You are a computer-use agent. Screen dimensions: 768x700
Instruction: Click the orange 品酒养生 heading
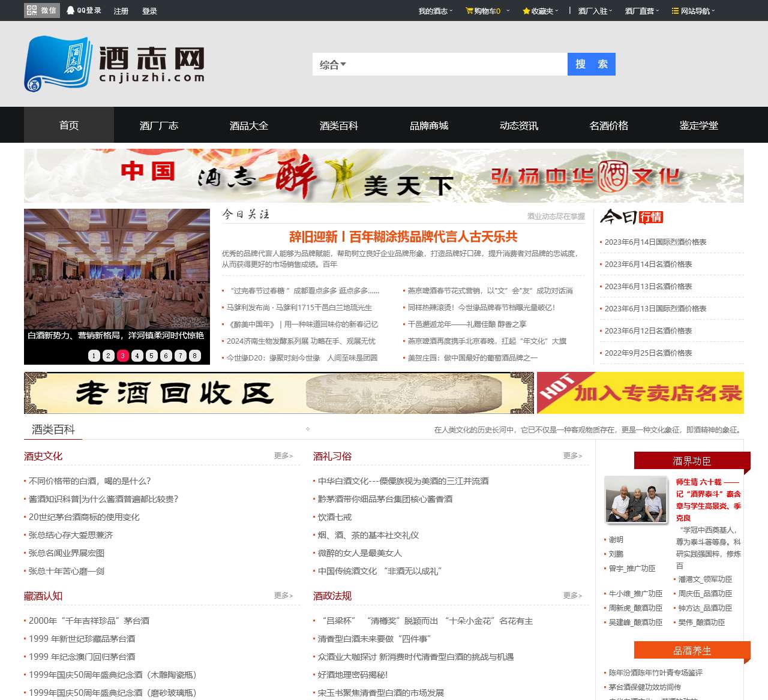[692, 650]
